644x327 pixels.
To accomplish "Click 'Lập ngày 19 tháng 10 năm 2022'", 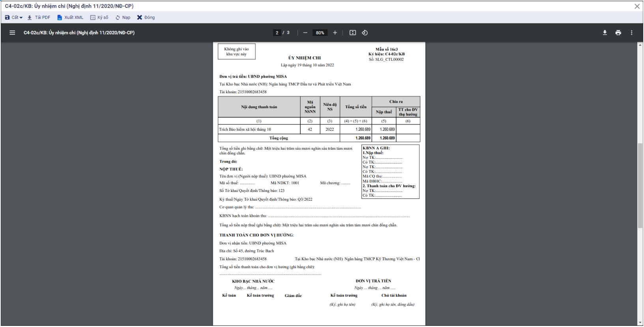I will point(307,65).
